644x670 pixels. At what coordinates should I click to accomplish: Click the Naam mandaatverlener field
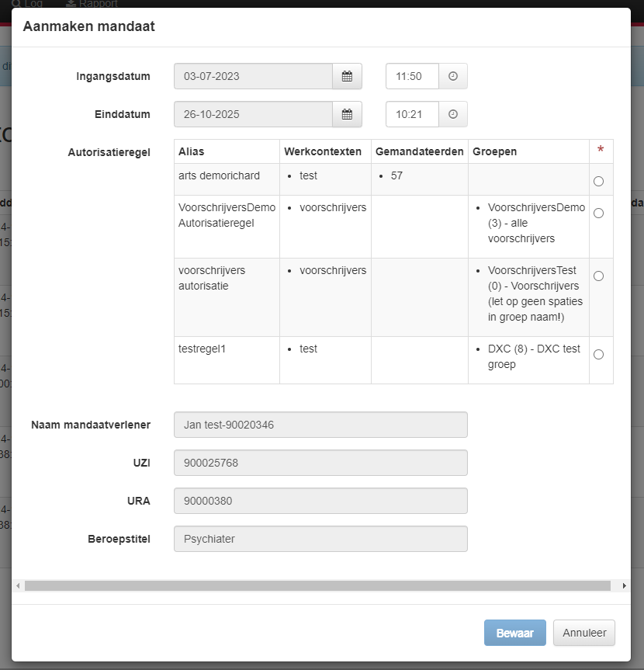pos(320,425)
